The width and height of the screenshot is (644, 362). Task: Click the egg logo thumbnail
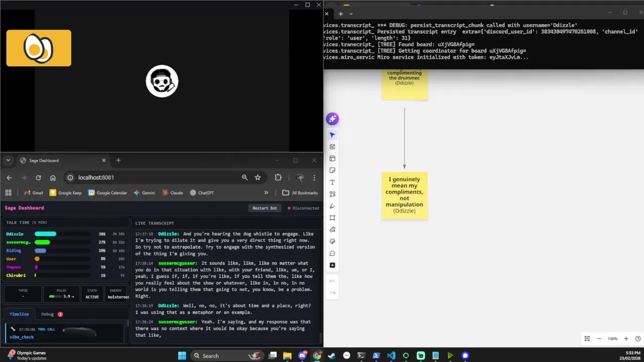click(39, 48)
